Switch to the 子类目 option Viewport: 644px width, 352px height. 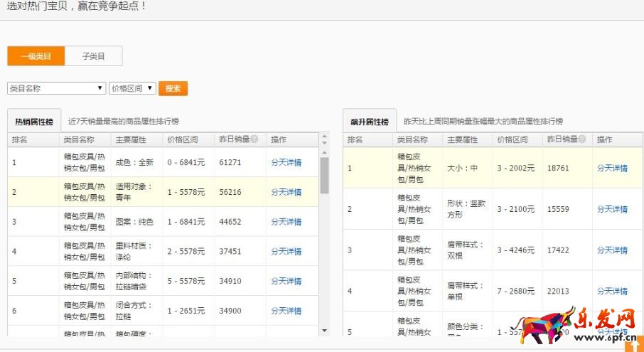click(93, 56)
